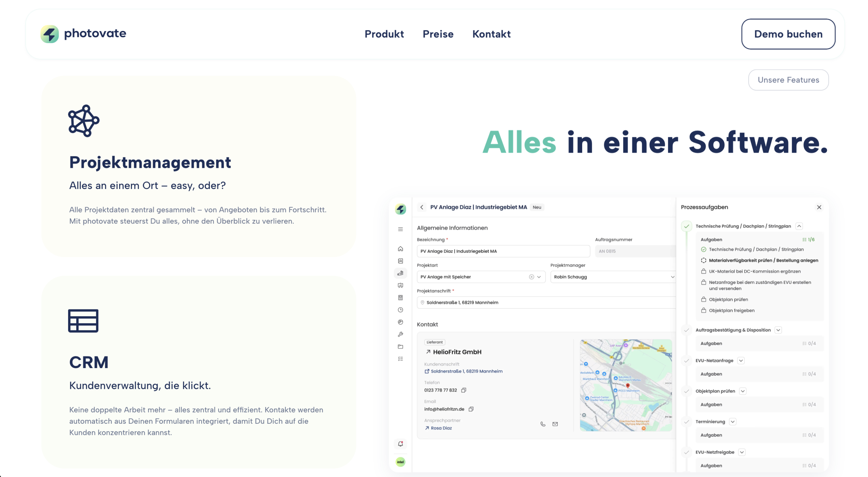Open the hamburger menu icon in sidebar

(400, 229)
